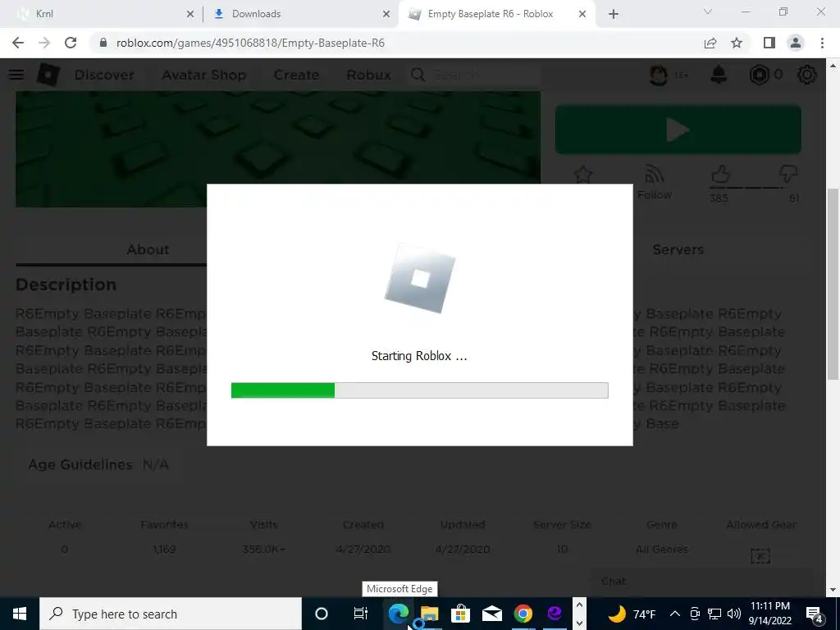
Task: Open the Robux page
Action: tap(368, 75)
